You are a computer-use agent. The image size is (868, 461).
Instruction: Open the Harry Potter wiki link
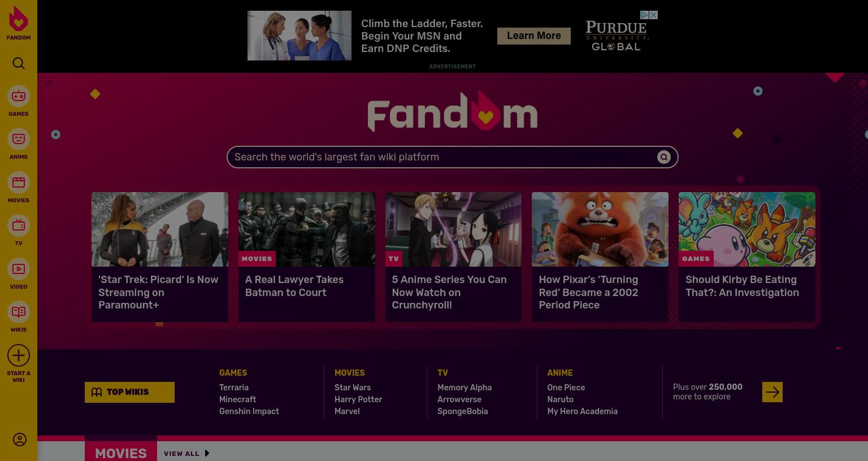pos(358,399)
